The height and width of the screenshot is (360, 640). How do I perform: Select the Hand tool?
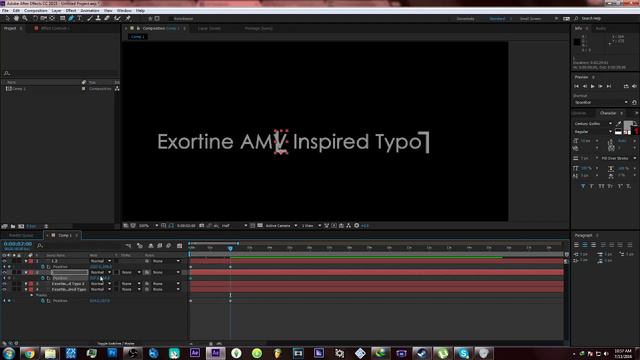tap(16, 18)
